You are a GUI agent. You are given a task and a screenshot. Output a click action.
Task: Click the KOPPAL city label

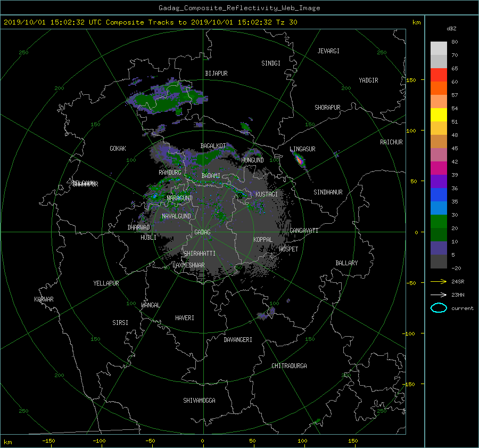tap(263, 240)
